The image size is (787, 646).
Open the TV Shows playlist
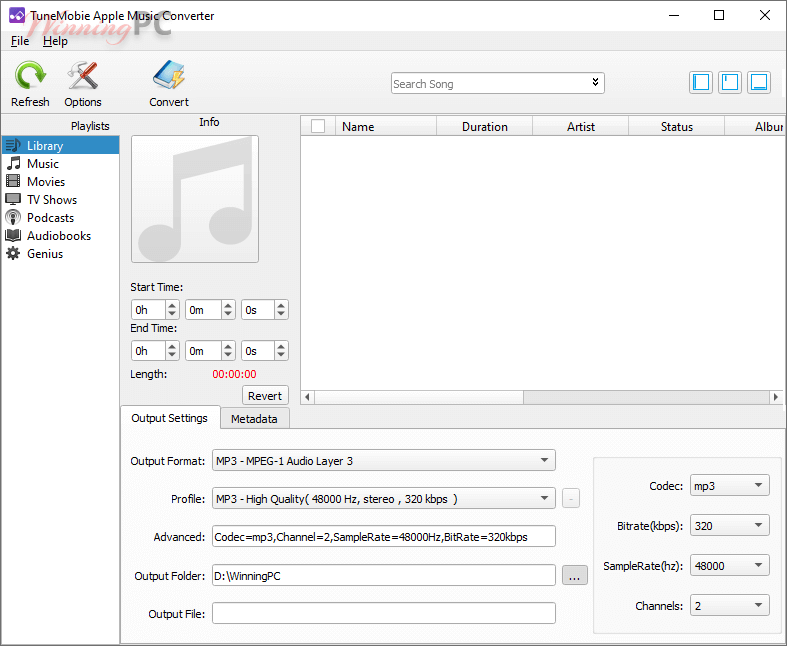60,200
